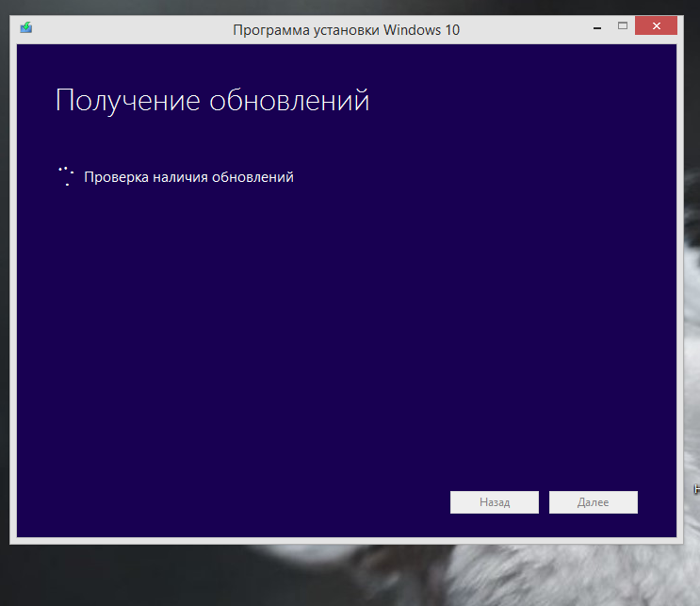Maximize the Windows 10 setup window
700x606 pixels.
point(623,25)
